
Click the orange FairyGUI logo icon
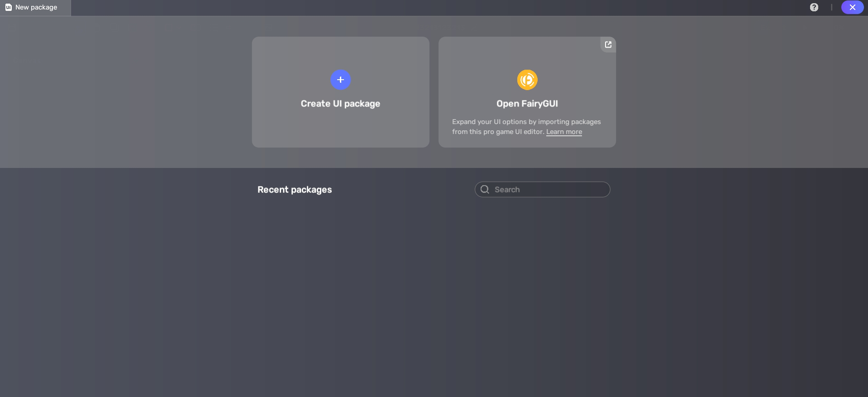click(527, 80)
